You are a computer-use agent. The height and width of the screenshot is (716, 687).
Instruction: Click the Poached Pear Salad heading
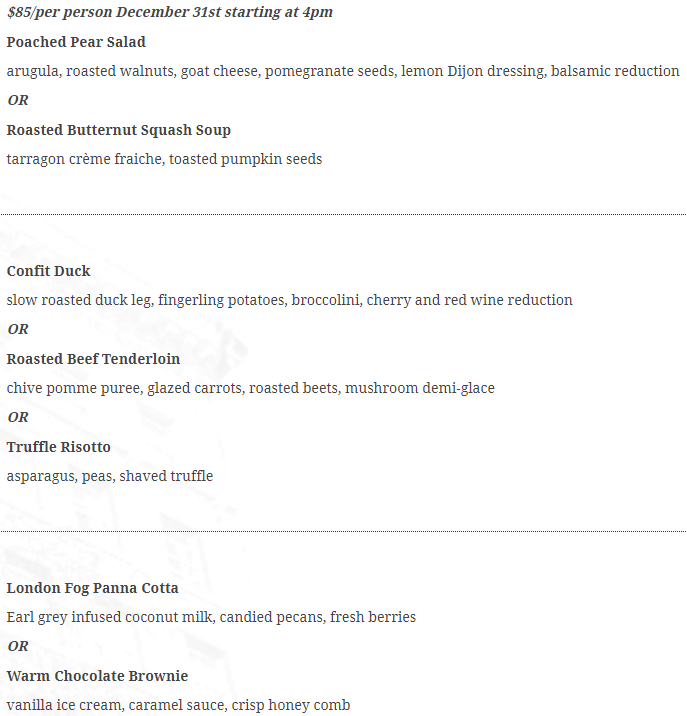[x=76, y=42]
